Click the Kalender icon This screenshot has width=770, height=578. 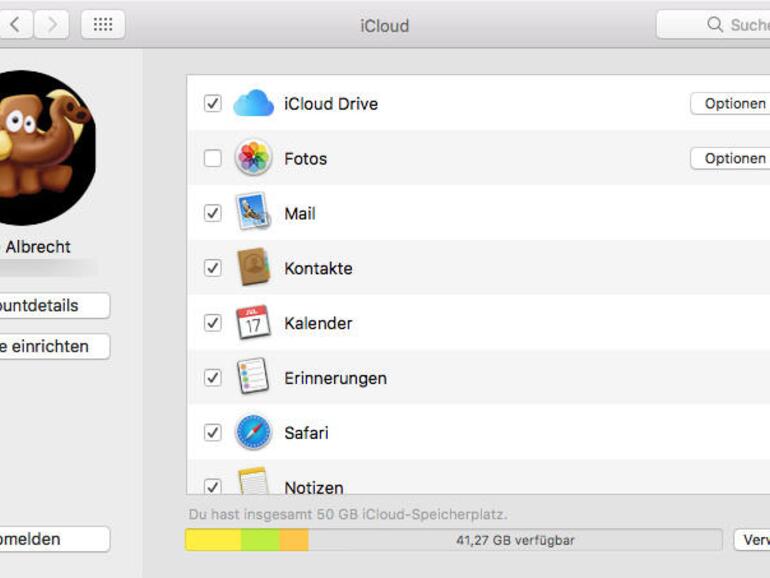253,323
